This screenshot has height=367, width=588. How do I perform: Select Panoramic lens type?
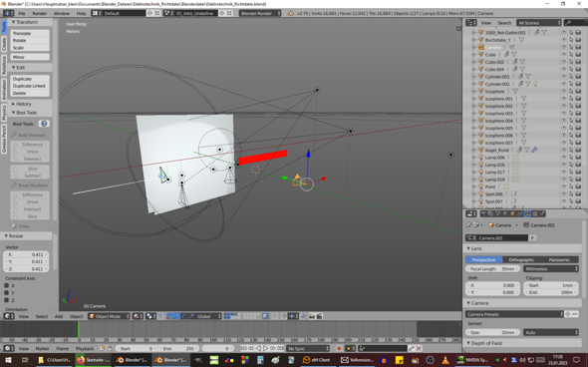(559, 259)
